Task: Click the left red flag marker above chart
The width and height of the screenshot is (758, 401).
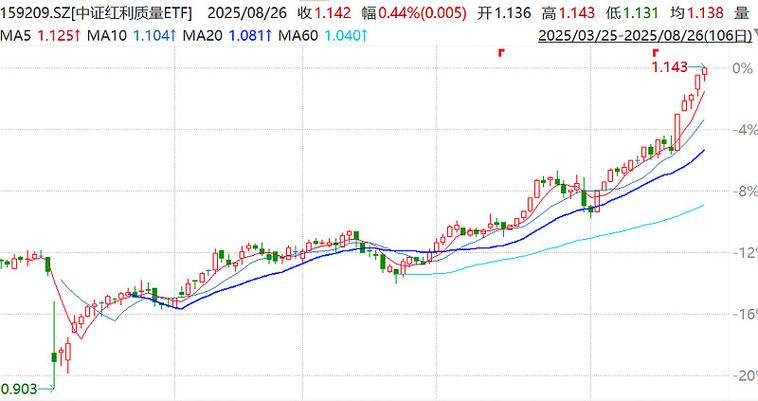Action: pos(500,51)
